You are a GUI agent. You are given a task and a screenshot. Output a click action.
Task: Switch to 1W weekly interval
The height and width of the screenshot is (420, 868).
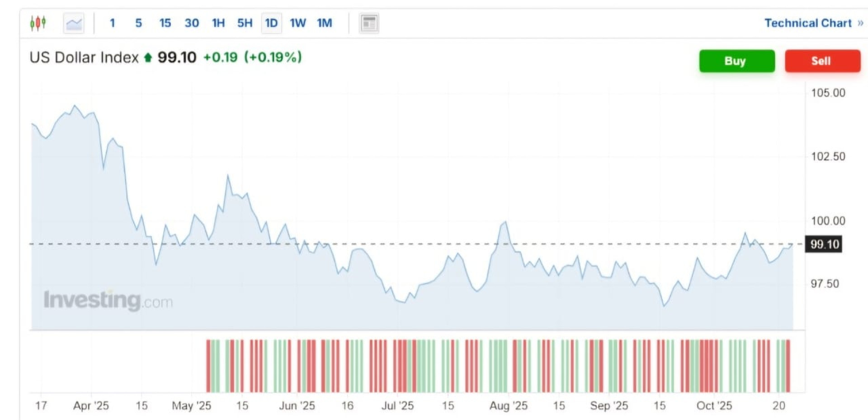(x=297, y=23)
